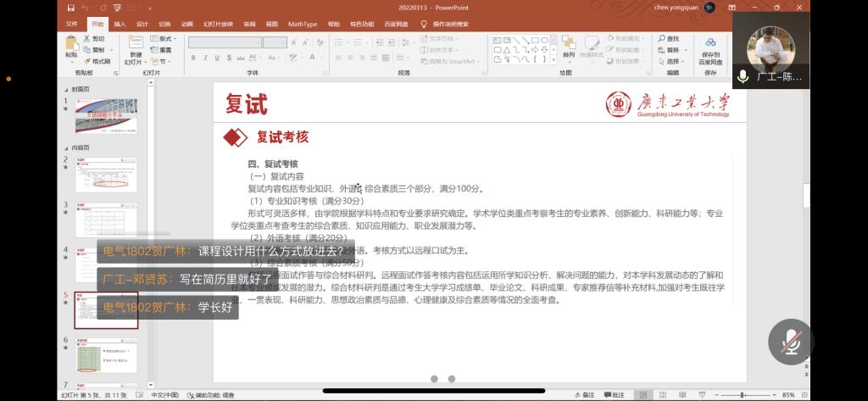Screen dimensions: 868x401
Task: Unmute the crossed-out microphone floating button
Action: tap(791, 342)
